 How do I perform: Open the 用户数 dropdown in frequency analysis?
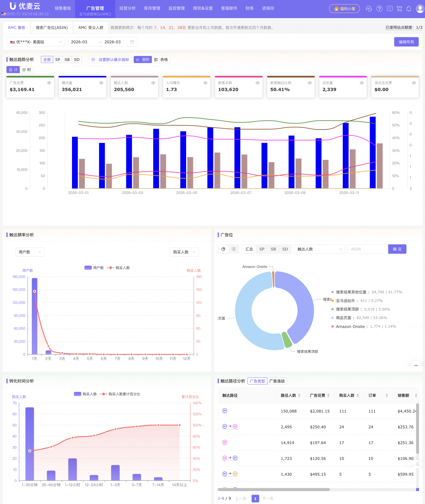point(30,252)
